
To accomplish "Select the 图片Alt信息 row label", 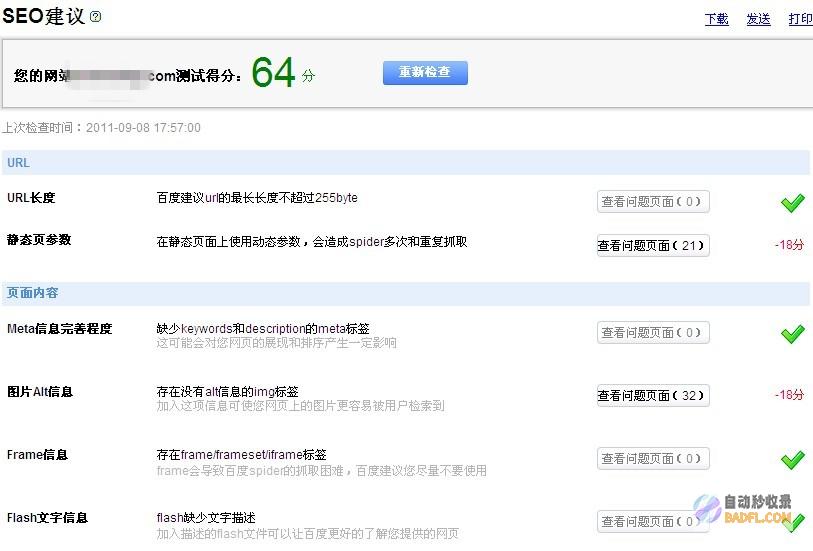I will tap(40, 392).
